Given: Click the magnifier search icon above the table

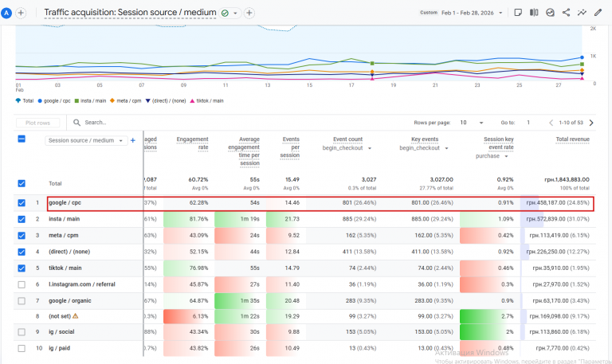Looking at the screenshot, I should 76,123.
